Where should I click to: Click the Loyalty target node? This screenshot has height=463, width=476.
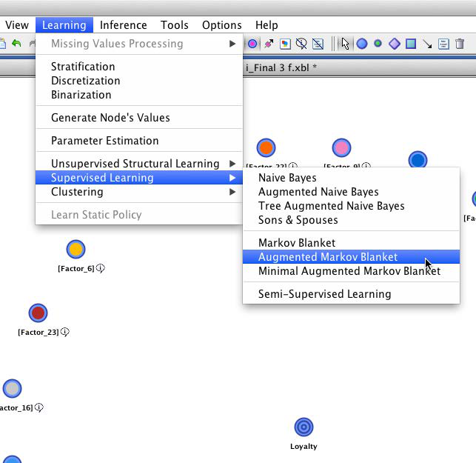[x=304, y=427]
